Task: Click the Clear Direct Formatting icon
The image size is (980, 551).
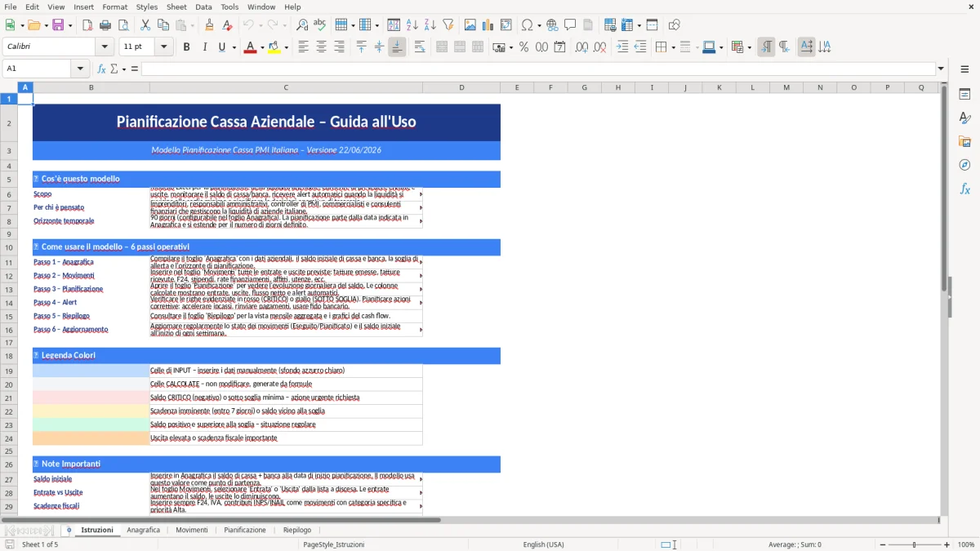Action: click(228, 25)
